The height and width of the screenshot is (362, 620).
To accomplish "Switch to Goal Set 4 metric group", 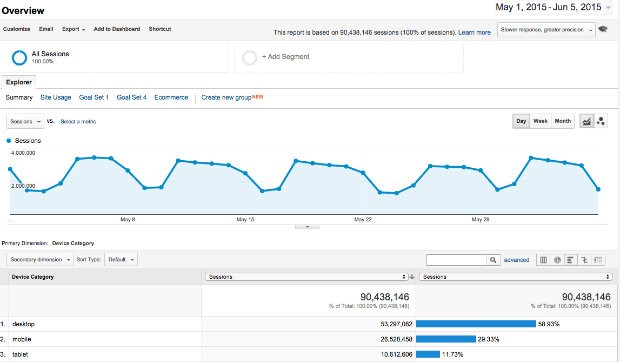I will tap(131, 97).
